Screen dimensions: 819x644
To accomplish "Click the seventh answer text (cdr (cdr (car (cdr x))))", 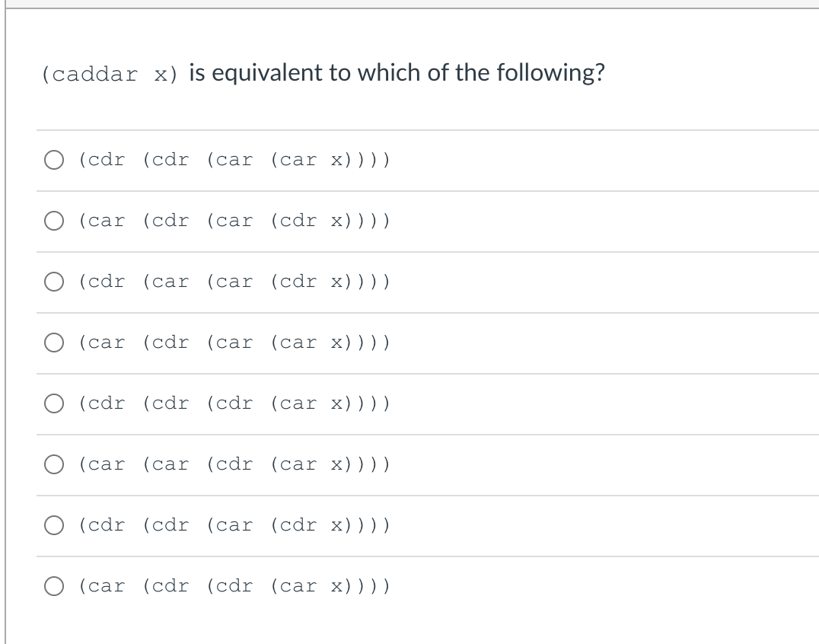I will pyautogui.click(x=234, y=524).
